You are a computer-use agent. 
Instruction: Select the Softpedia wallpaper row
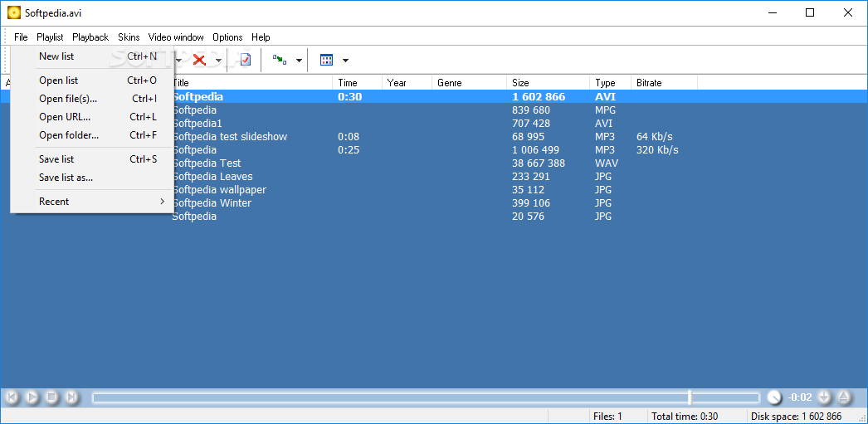tap(434, 190)
